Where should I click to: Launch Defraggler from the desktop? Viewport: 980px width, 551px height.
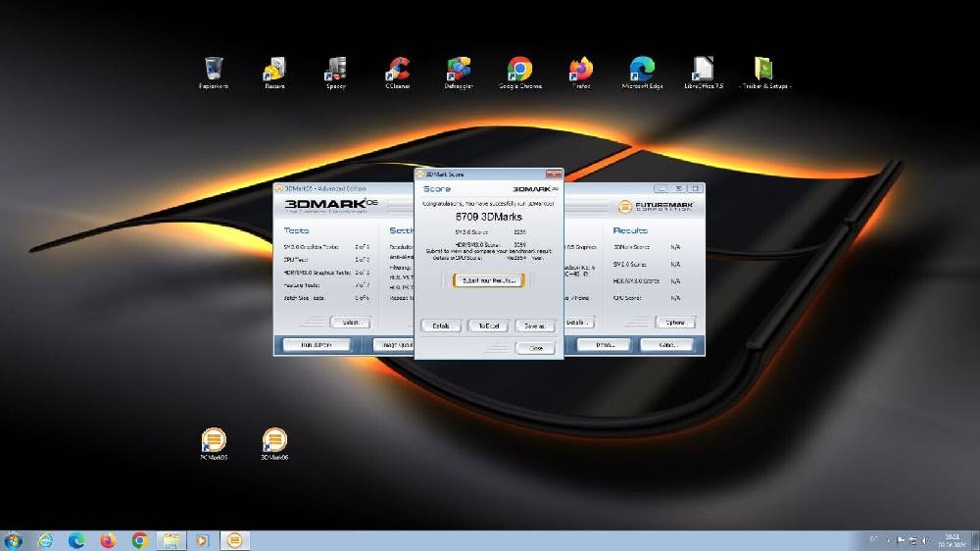click(459, 73)
